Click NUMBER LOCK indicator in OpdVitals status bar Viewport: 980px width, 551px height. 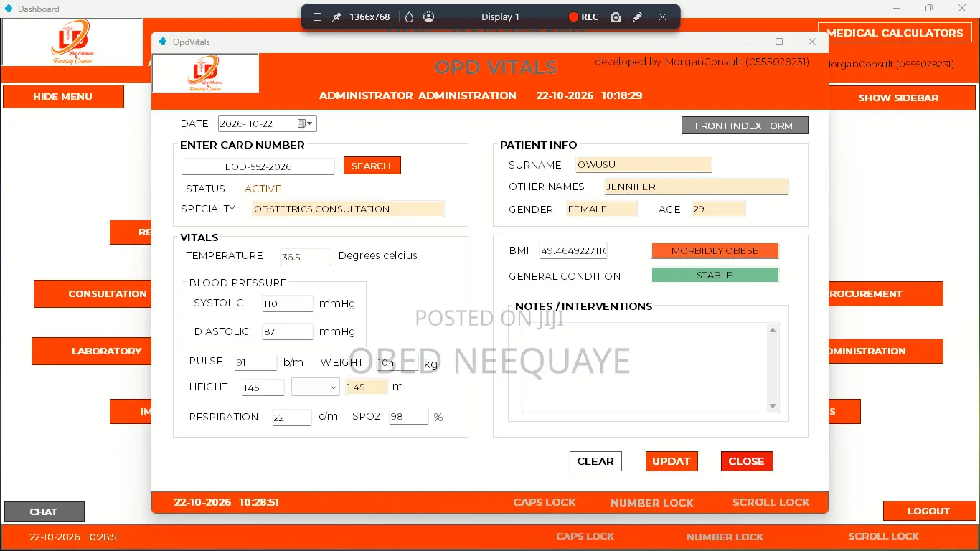coord(652,503)
